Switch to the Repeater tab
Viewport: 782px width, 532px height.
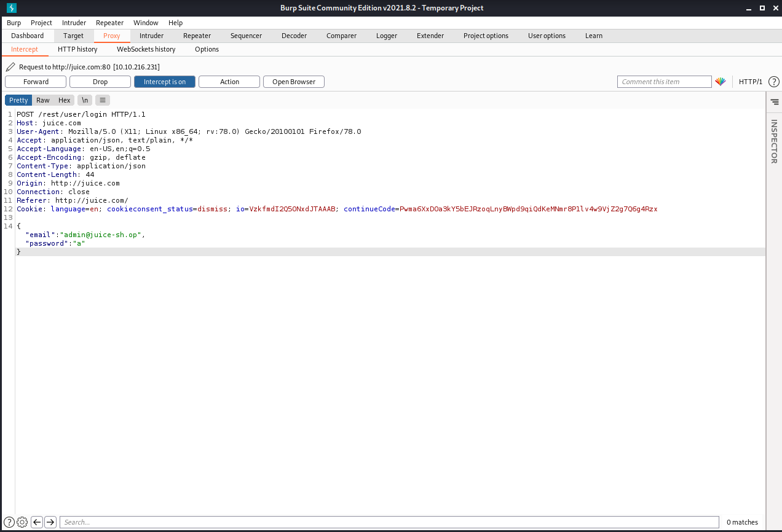(x=197, y=36)
